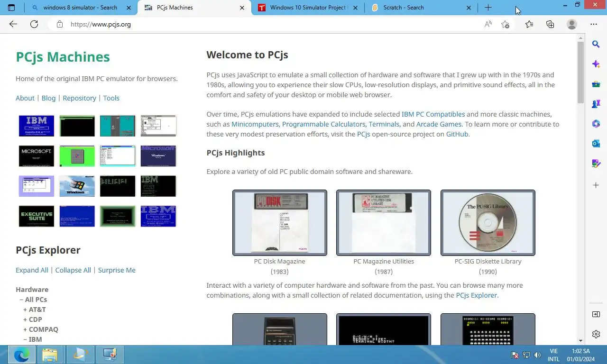The image size is (607, 364).
Task: Open the Games chess piece sidebar icon
Action: pos(596,104)
